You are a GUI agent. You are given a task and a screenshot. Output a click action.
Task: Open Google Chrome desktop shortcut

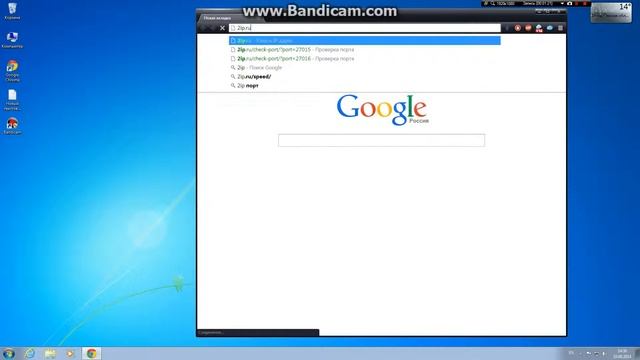click(12, 71)
